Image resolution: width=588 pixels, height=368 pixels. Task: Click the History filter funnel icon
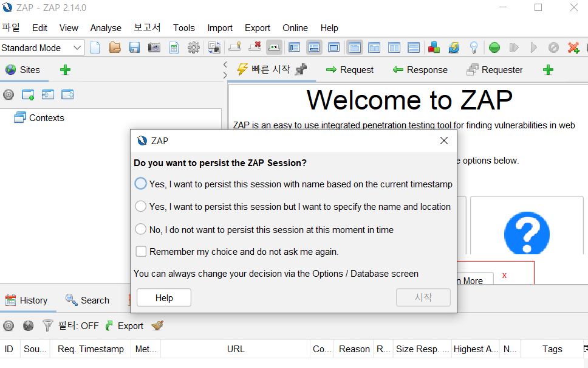(x=47, y=325)
